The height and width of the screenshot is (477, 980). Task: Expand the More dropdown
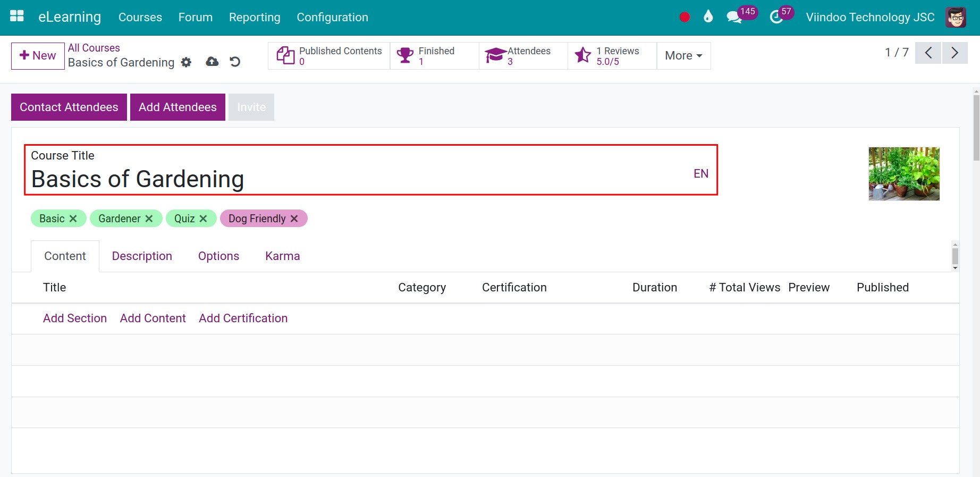click(684, 56)
